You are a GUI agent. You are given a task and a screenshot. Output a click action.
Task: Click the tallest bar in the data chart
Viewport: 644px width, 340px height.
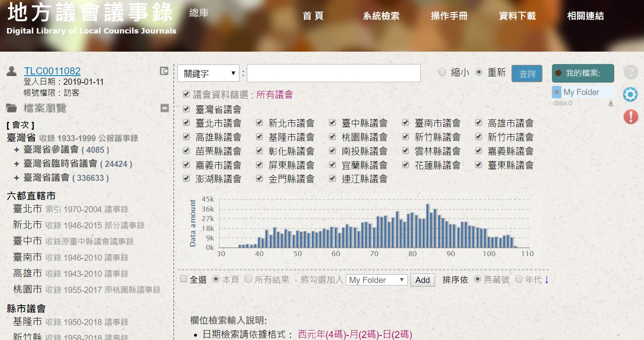point(428,226)
